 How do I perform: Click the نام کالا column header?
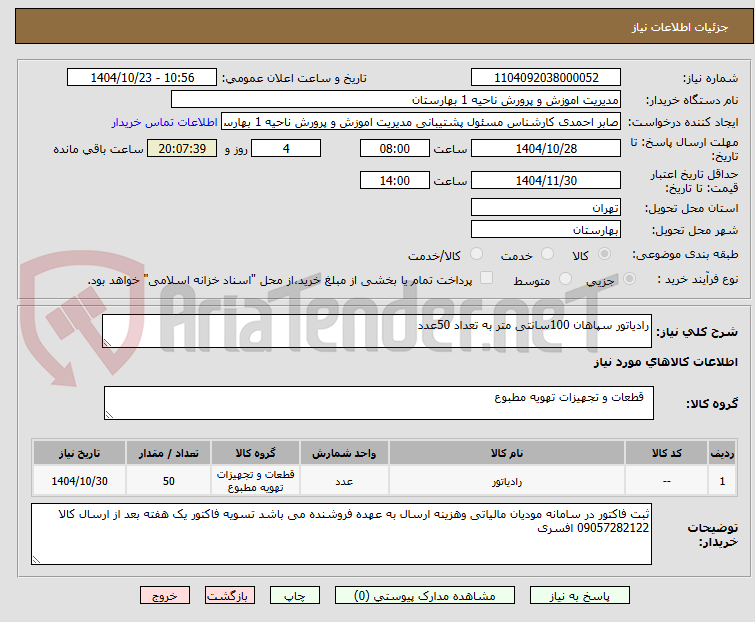click(x=507, y=453)
